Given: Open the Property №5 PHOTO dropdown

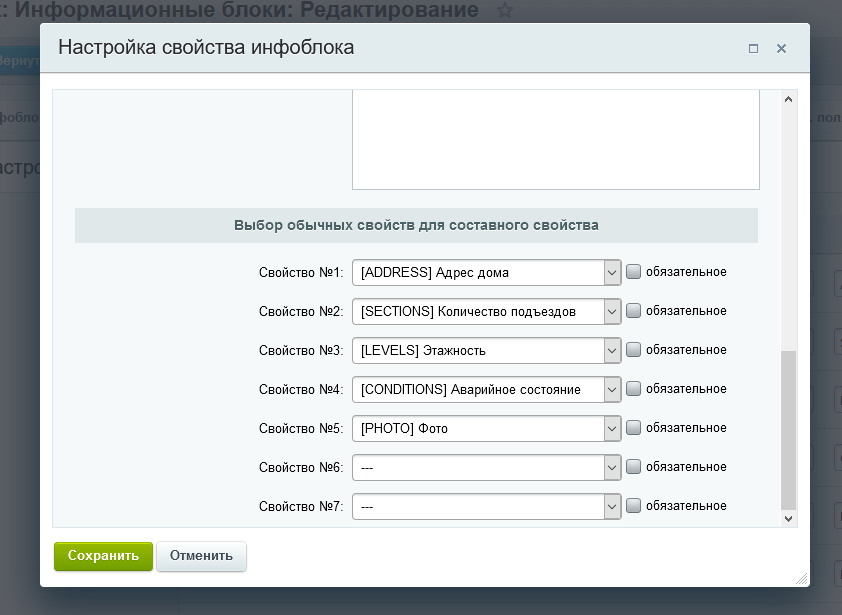Looking at the screenshot, I should [486, 428].
